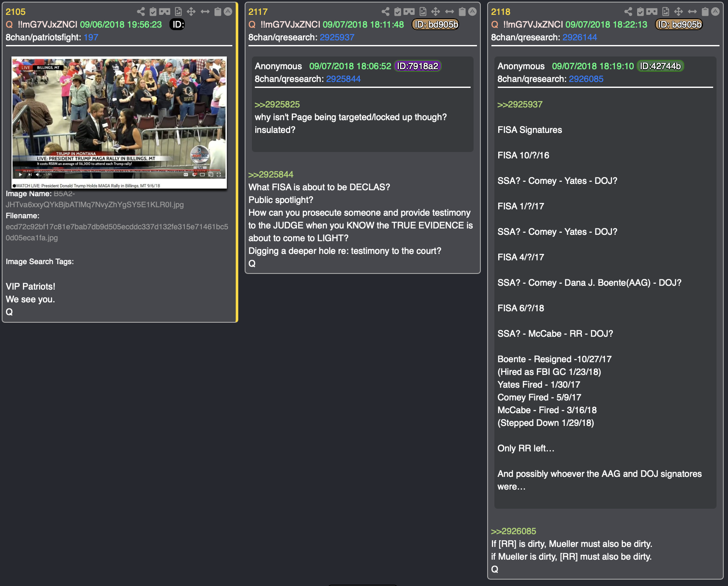Click the 'Image Search Tags:' label
This screenshot has height=586, width=728.
[x=40, y=262]
